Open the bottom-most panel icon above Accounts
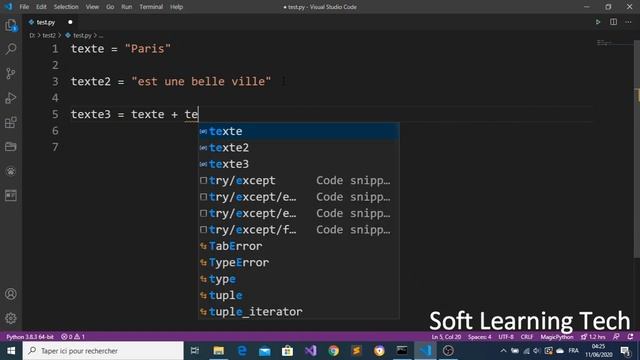 11,196
